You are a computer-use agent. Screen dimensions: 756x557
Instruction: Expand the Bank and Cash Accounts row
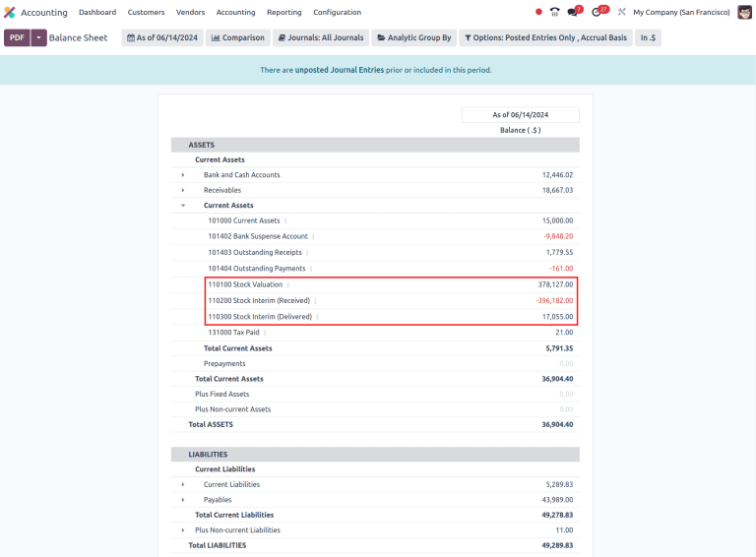pyautogui.click(x=183, y=175)
